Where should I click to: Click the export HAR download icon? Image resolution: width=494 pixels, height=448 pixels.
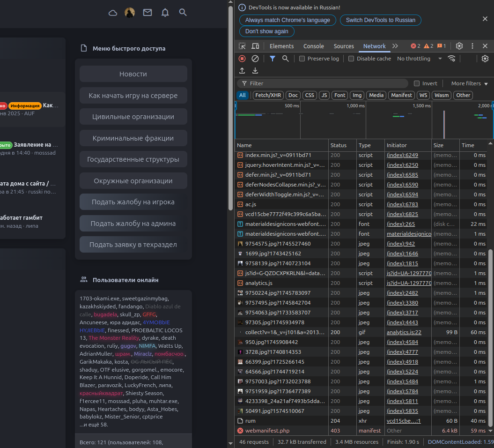click(x=255, y=71)
